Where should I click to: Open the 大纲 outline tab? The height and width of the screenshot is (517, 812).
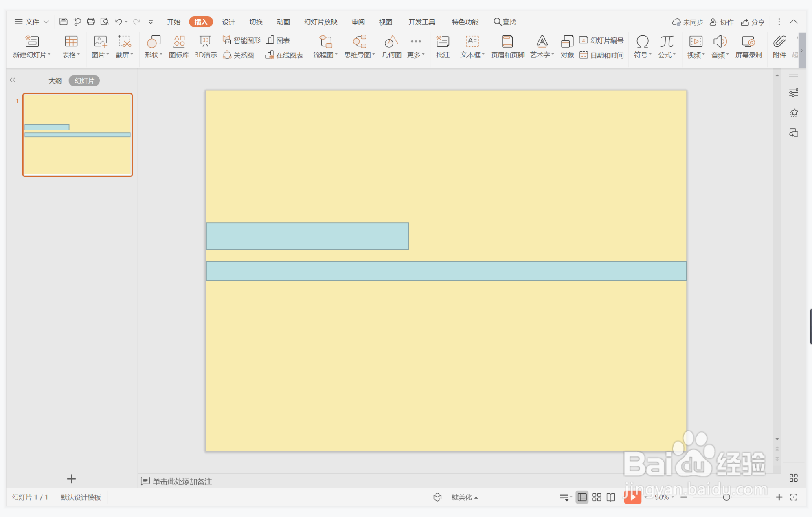(x=55, y=81)
